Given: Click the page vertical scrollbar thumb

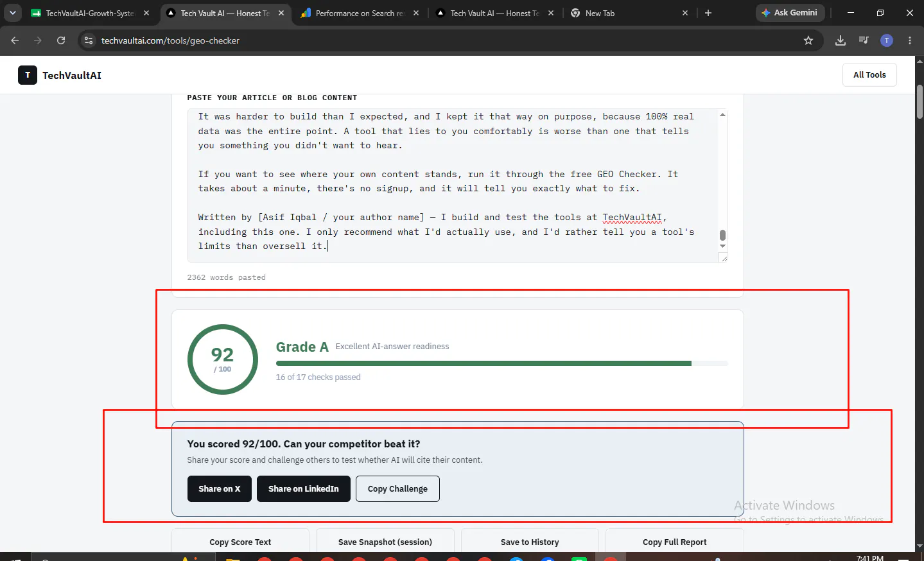Looking at the screenshot, I should pos(920,101).
